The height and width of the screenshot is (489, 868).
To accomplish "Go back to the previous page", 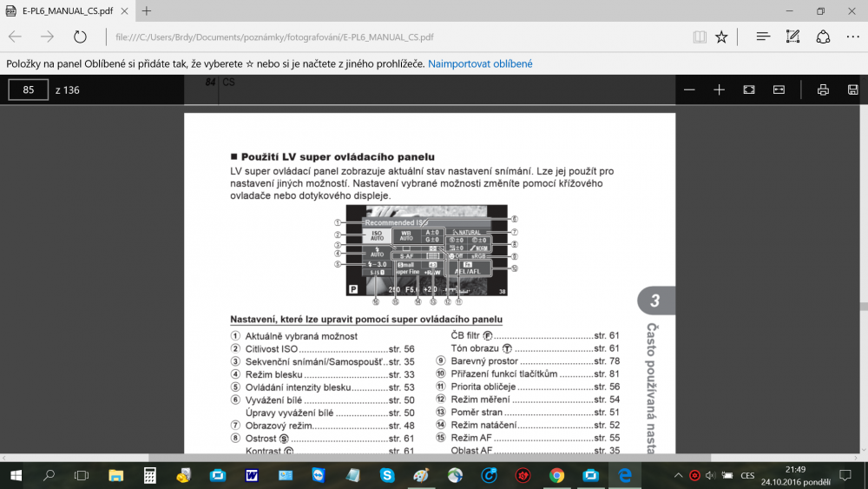I will pyautogui.click(x=16, y=36).
